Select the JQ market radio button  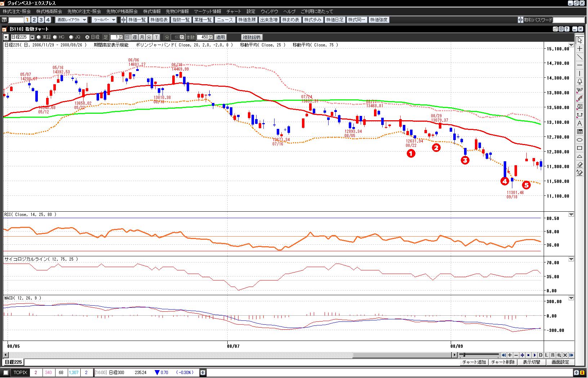(x=71, y=37)
